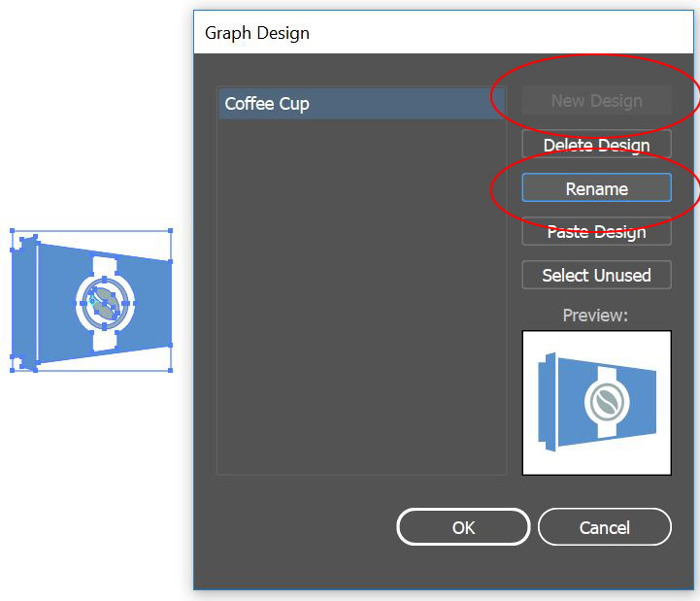Click the blue cup body on the canvas
The height and width of the screenshot is (601, 700).
[146, 301]
